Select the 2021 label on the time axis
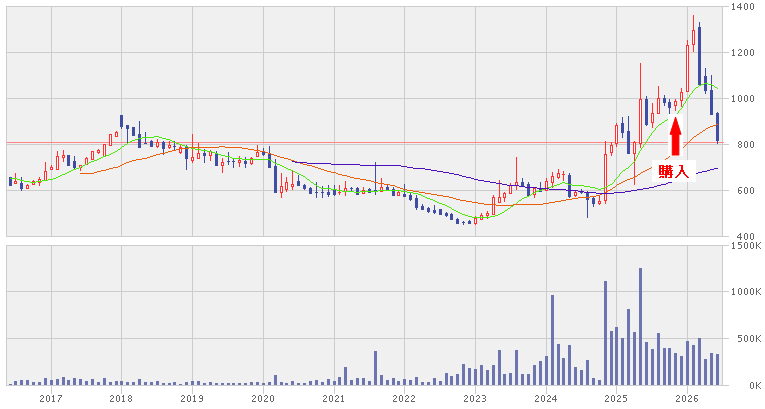This screenshot has width=765, height=409. (334, 399)
